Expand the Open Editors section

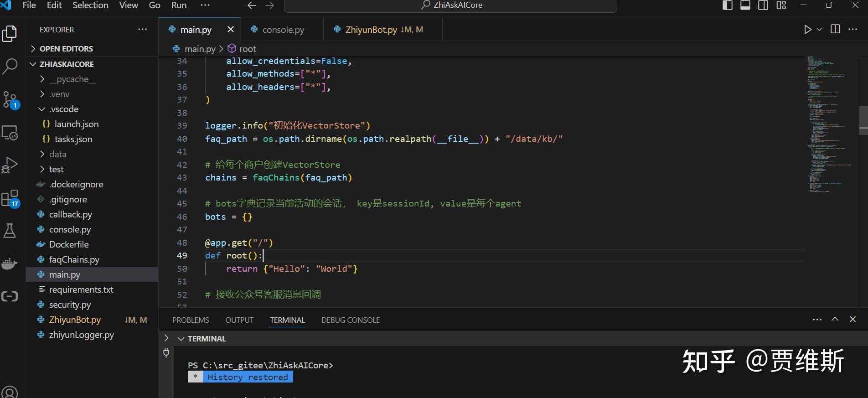pos(92,49)
